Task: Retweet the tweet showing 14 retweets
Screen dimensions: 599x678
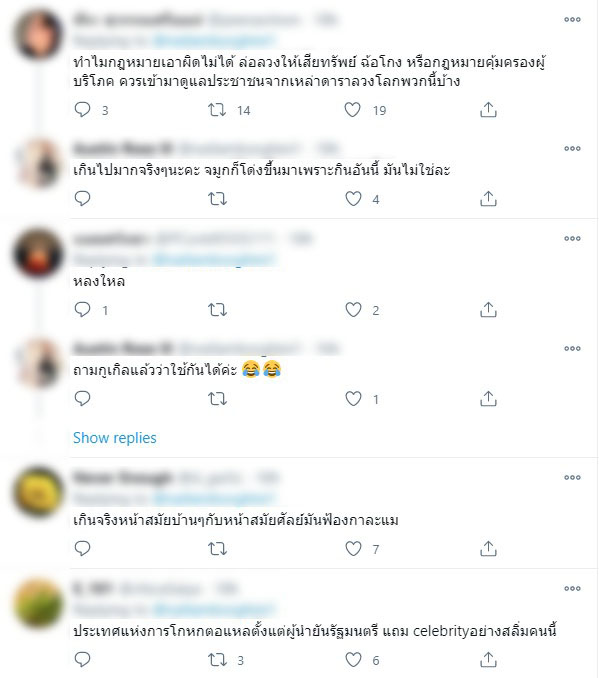Action: pos(217,110)
